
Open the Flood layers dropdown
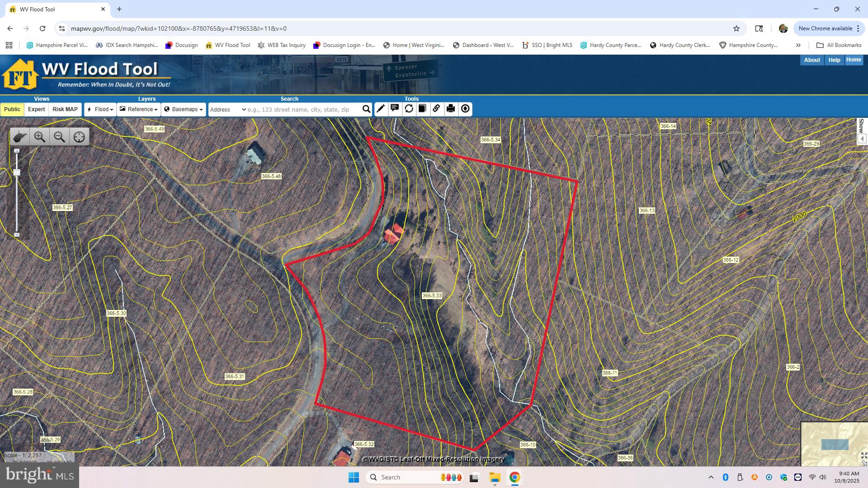tap(100, 109)
